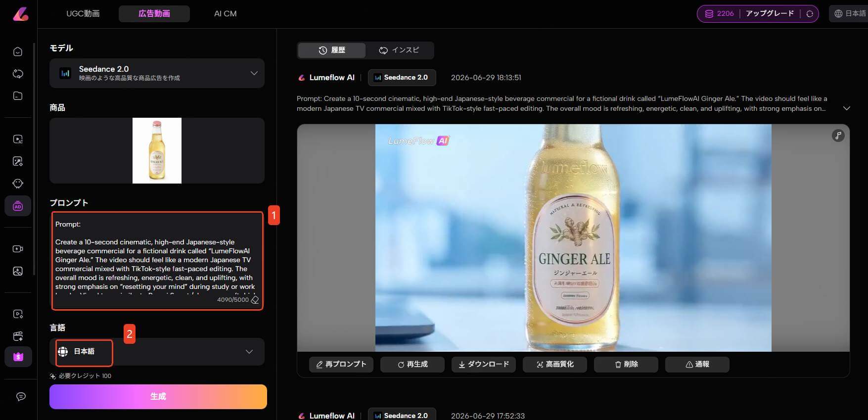
Task: Click the music note icon on video
Action: (x=838, y=136)
